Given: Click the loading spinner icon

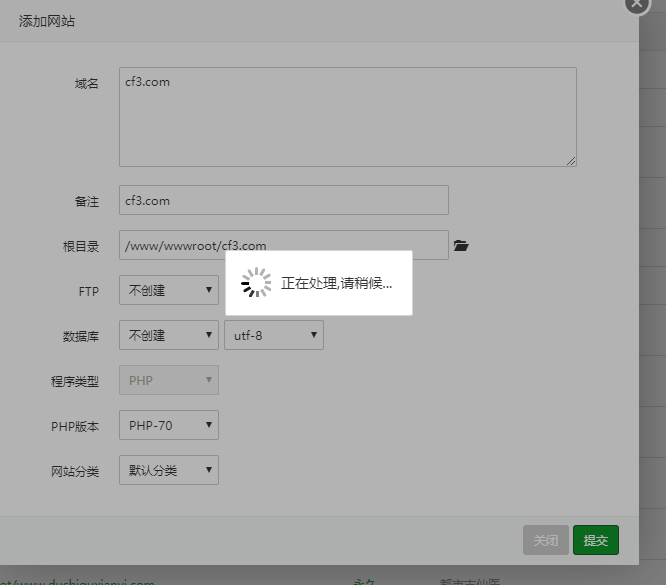Looking at the screenshot, I should (x=256, y=283).
